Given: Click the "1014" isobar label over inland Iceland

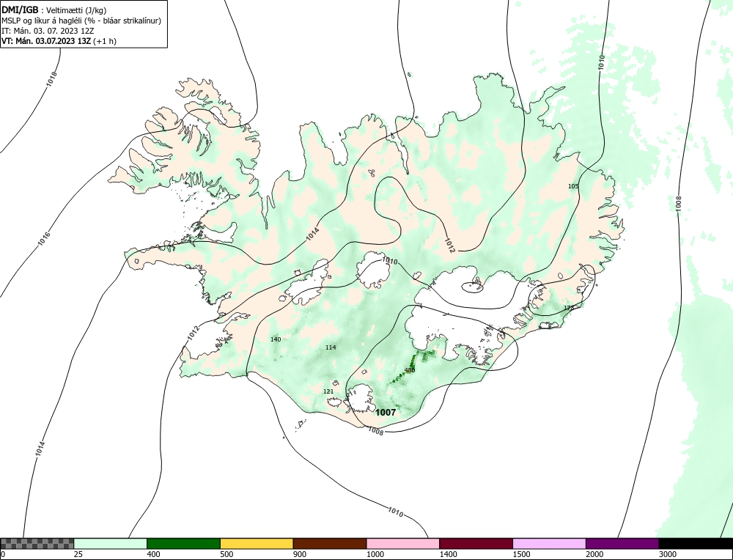Looking at the screenshot, I should [x=313, y=234].
